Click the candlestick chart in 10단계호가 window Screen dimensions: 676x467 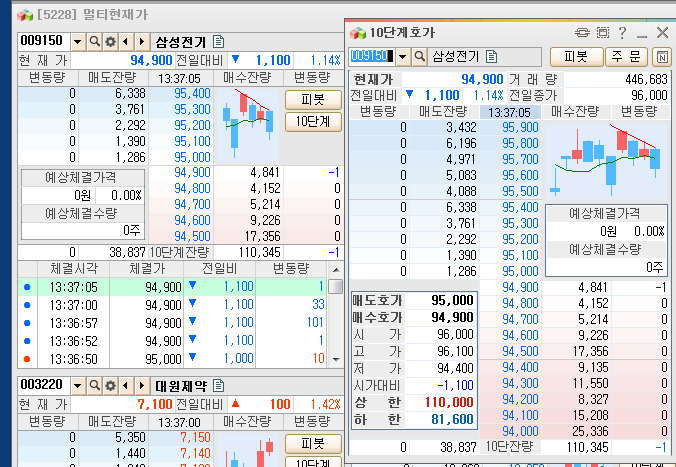(x=605, y=160)
